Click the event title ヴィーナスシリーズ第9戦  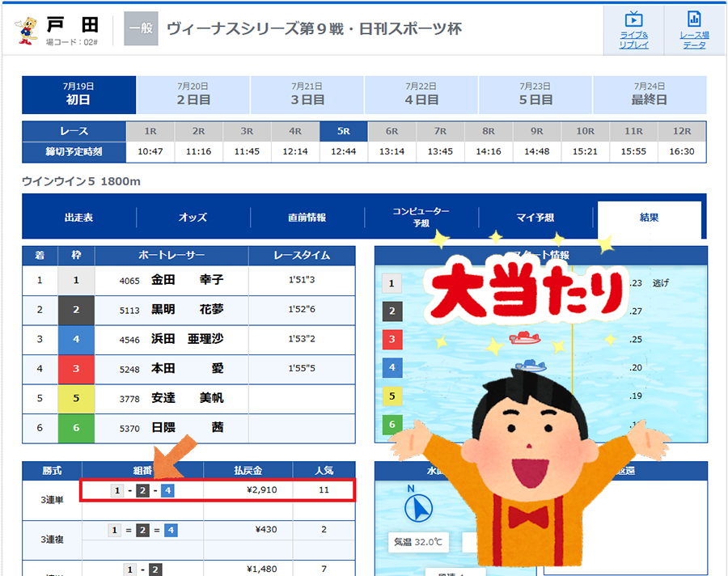click(315, 29)
